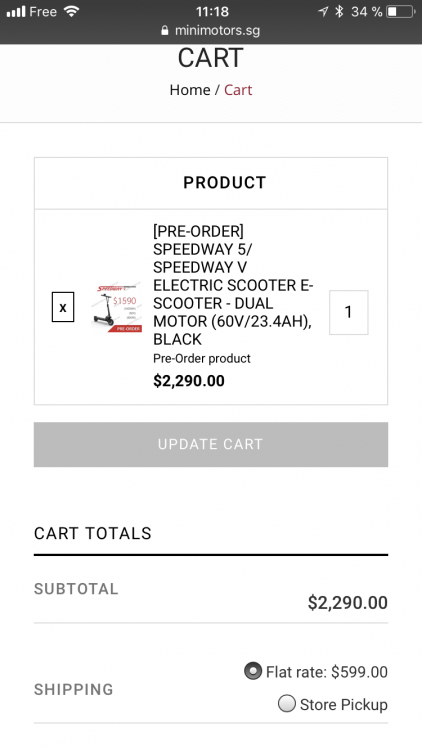The width and height of the screenshot is (422, 750).
Task: Tap the Free carrier label
Action: coord(43,11)
